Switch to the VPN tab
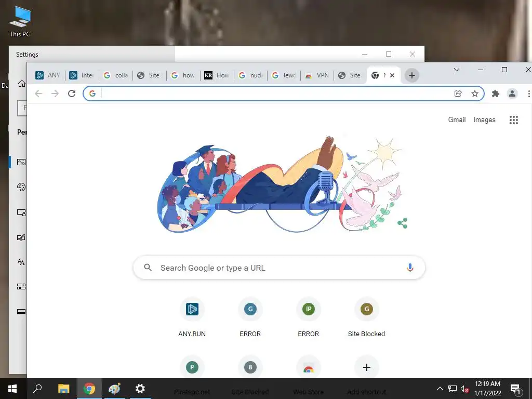Viewport: 532px width, 399px height. point(317,75)
